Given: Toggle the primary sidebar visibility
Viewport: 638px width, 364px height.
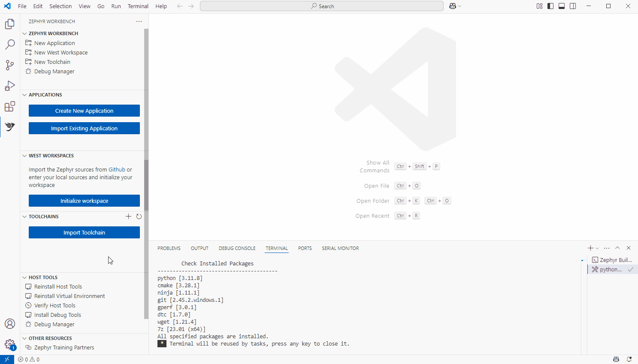Looking at the screenshot, I should pos(550,6).
